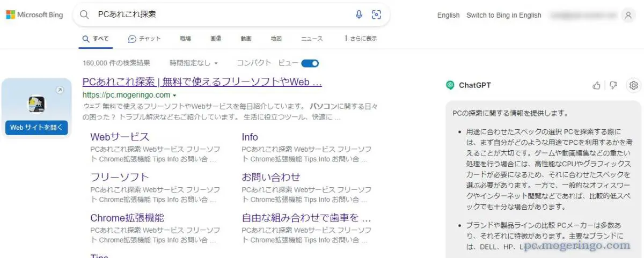Open the PCあれこれ探索 result title link
This screenshot has height=258, width=644.
coord(202,83)
